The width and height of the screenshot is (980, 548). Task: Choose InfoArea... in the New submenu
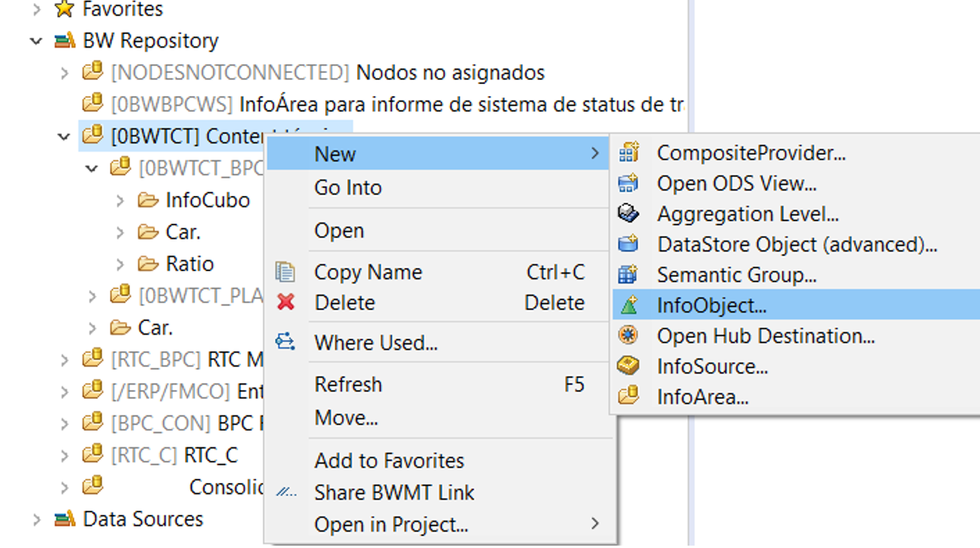click(702, 397)
